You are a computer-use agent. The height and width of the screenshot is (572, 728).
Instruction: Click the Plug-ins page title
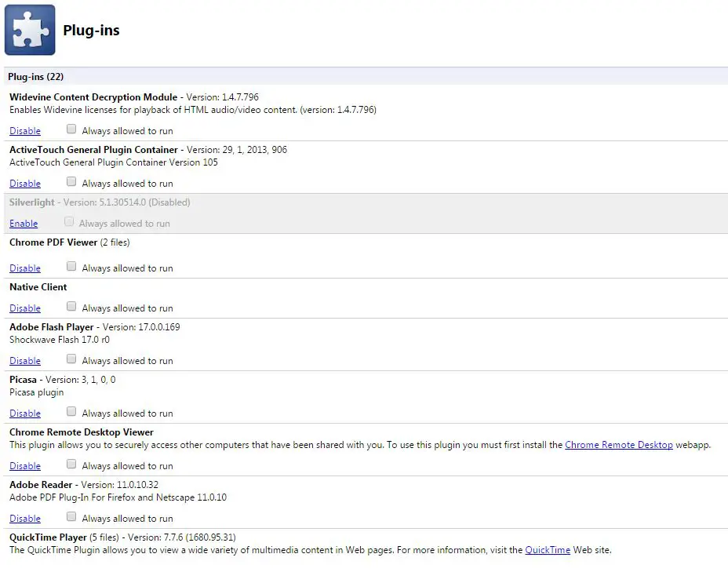[x=92, y=30]
